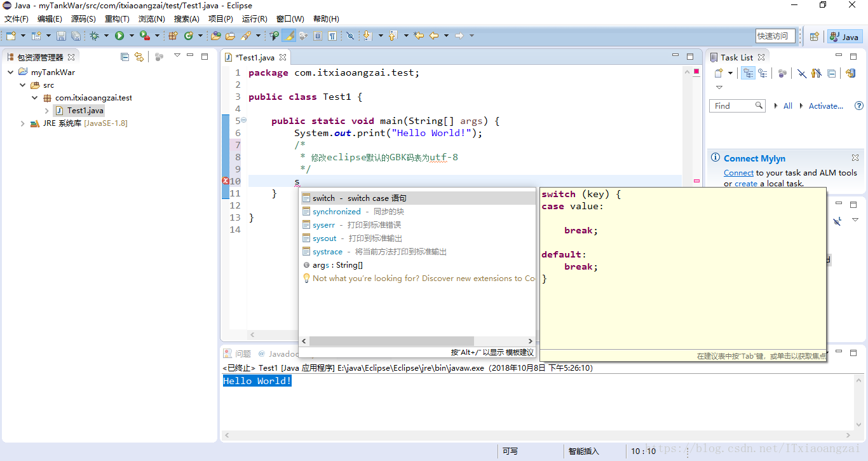Toggle Link with Editor in Package Explorer
Image resolution: width=868 pixels, height=461 pixels.
139,57
